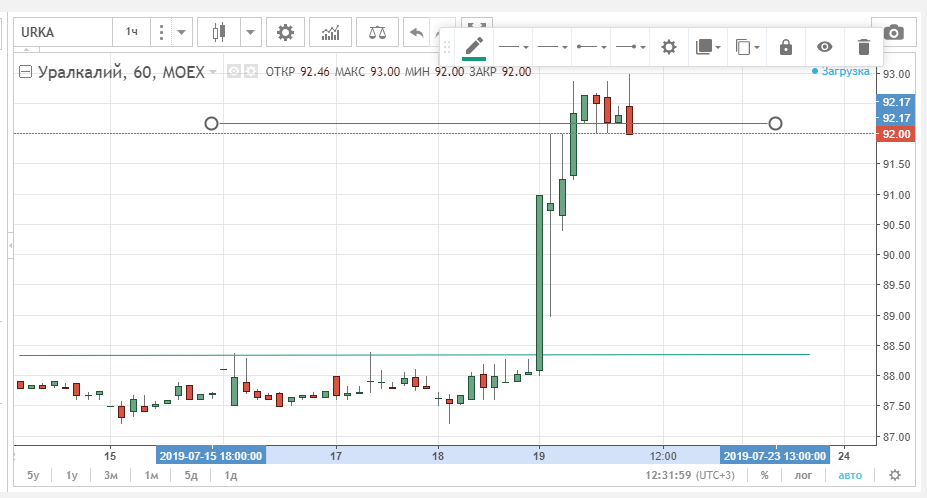Click the 12:00 time axis label
Viewport: 927px width, 498px height.
(663, 456)
